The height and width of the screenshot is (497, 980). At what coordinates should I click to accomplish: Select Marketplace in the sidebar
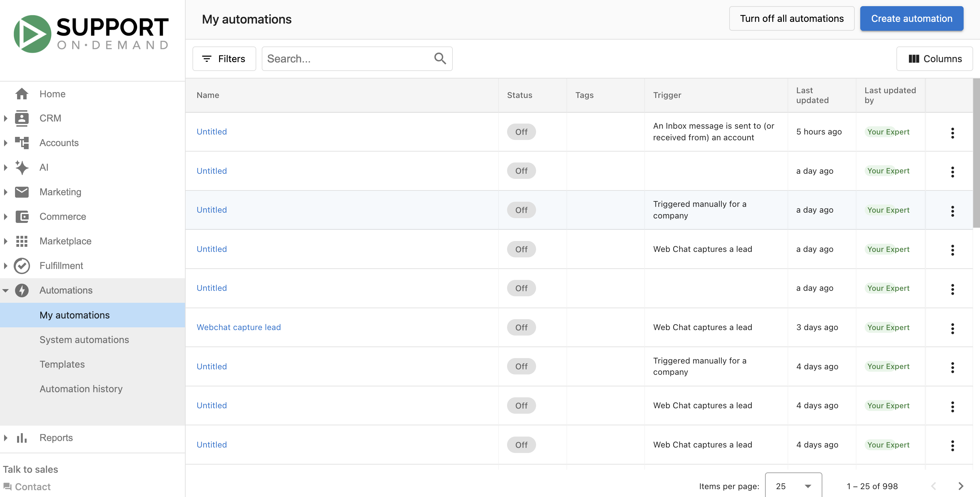click(92, 241)
